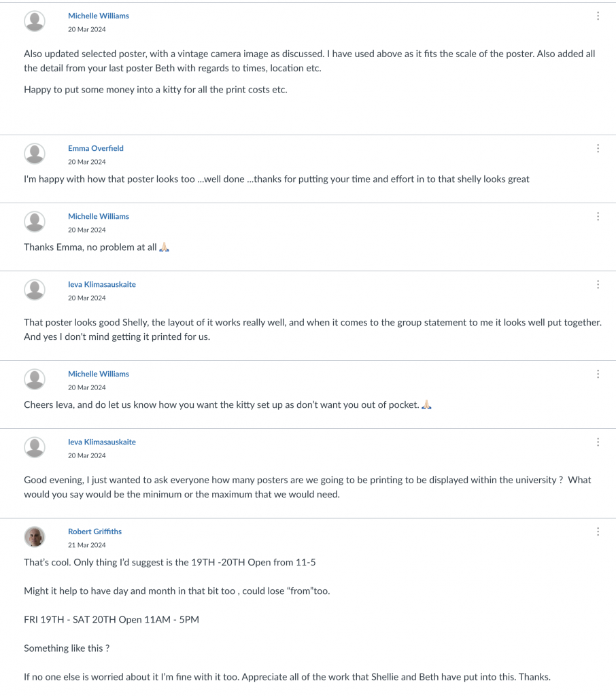Image resolution: width=616 pixels, height=696 pixels.
Task: Click avatar on the topmost Michelle Williams post
Action: [x=35, y=21]
